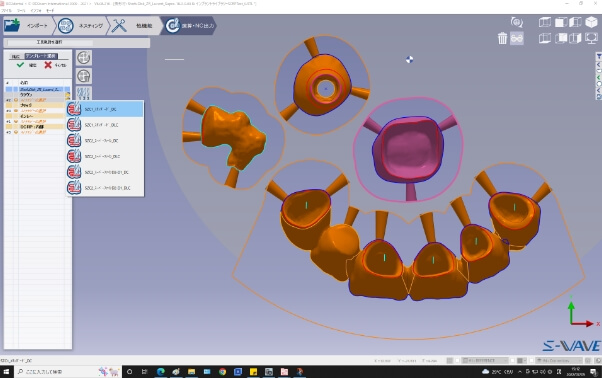
Task: Tick the checkbox before the gray color swatch
Action: click(x=512, y=360)
